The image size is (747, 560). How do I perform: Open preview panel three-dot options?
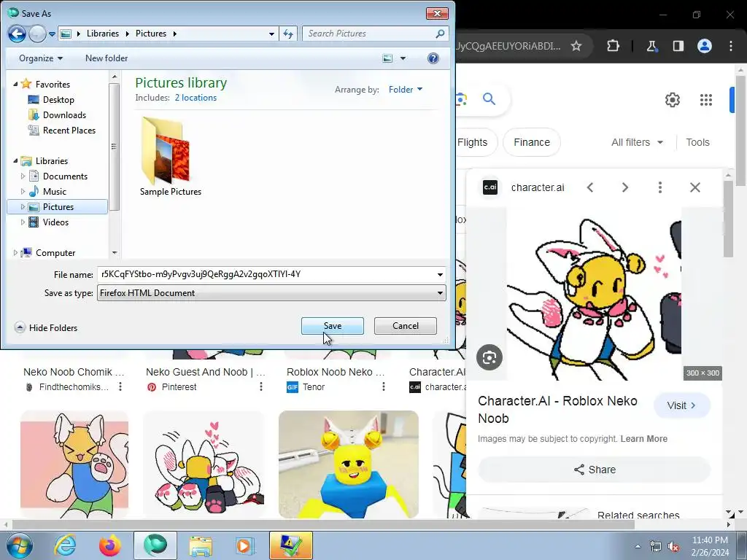[659, 187]
